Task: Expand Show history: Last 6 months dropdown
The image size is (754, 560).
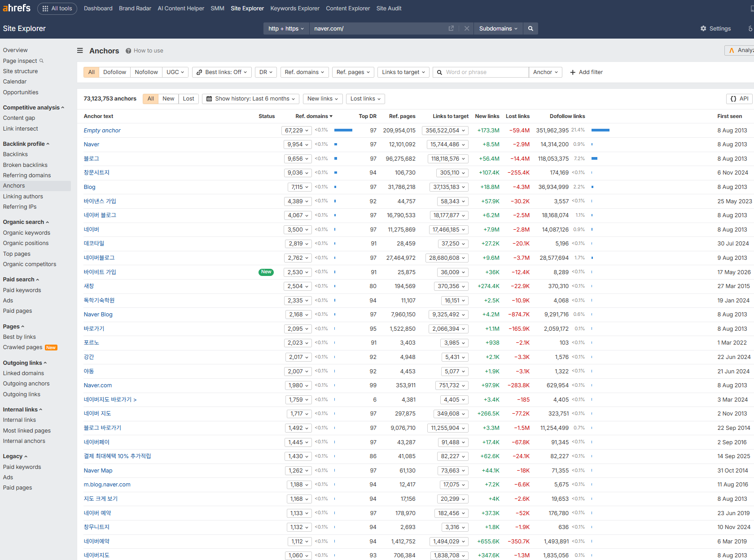Action: pos(250,99)
